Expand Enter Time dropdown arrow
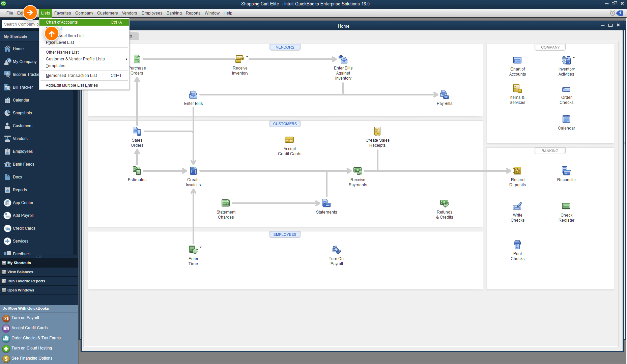The height and width of the screenshot is (364, 627). pos(201,247)
